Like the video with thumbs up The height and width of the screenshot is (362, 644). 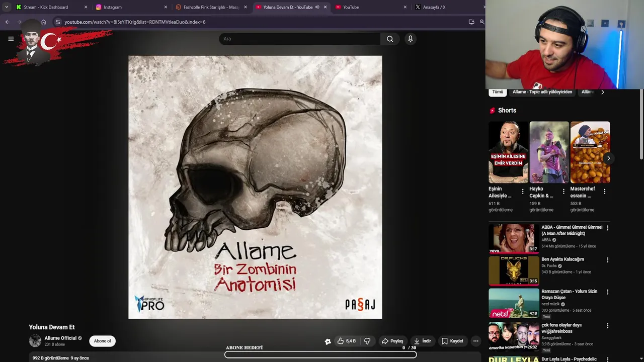click(x=347, y=341)
